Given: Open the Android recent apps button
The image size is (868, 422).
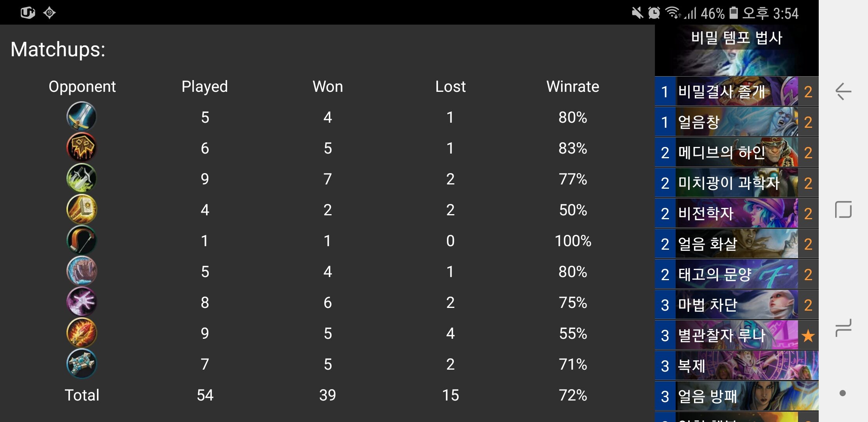Looking at the screenshot, I should coord(843,327).
